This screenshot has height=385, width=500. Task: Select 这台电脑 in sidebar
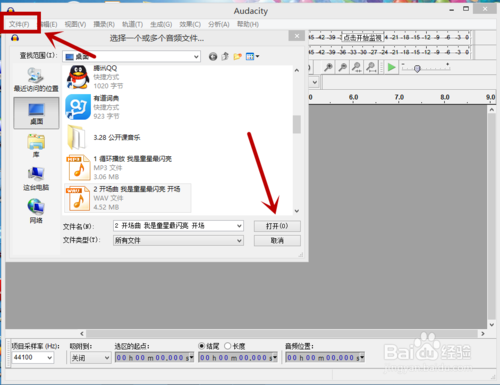pyautogui.click(x=36, y=179)
